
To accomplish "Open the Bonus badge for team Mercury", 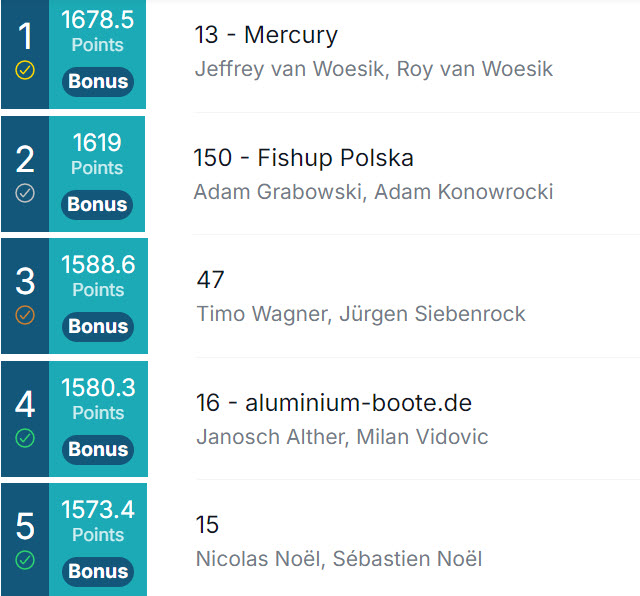I will click(x=98, y=82).
